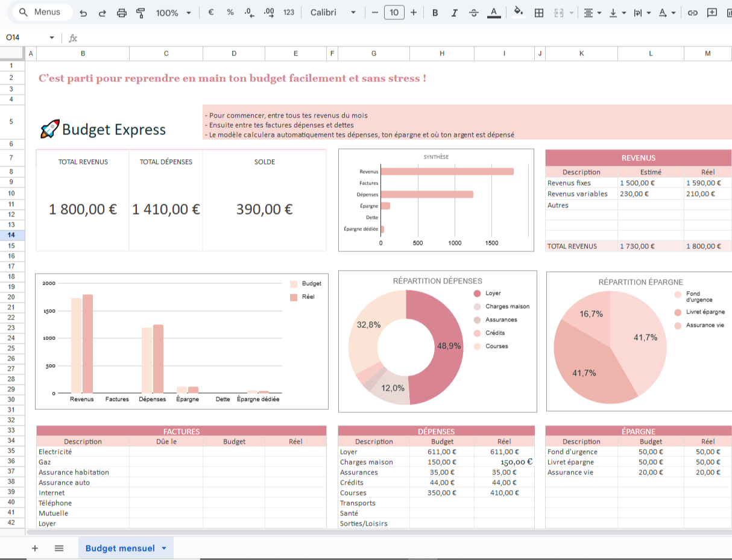Open the cell borders tool

[539, 13]
